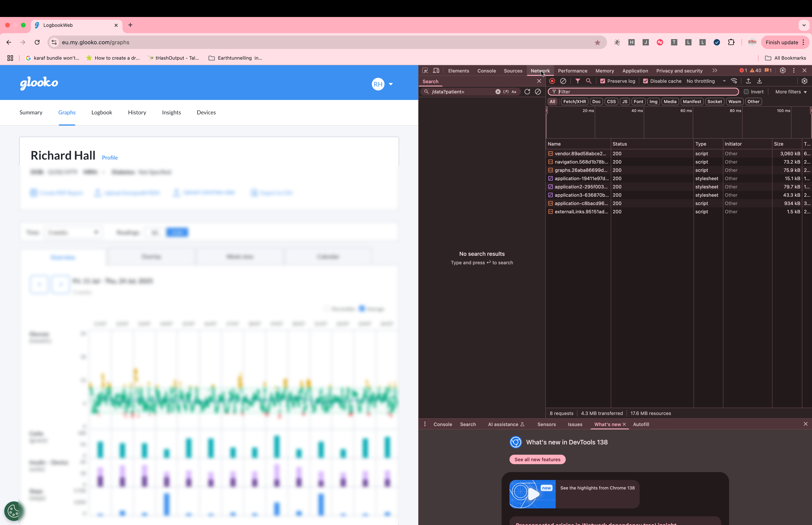Refresh the search results

tap(527, 92)
